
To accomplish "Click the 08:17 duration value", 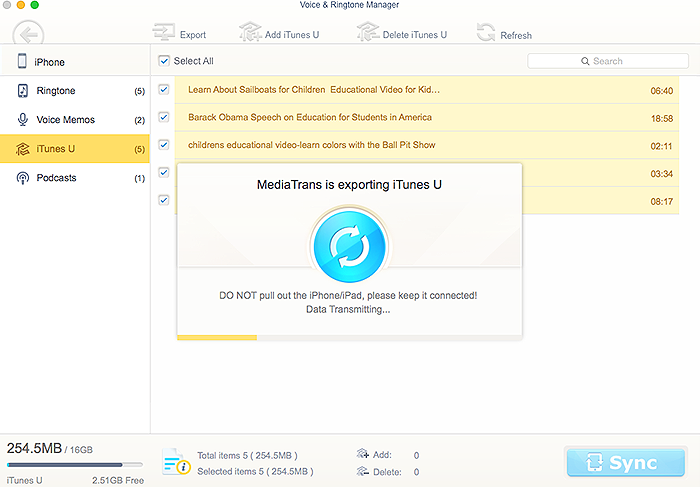I will click(x=662, y=202).
